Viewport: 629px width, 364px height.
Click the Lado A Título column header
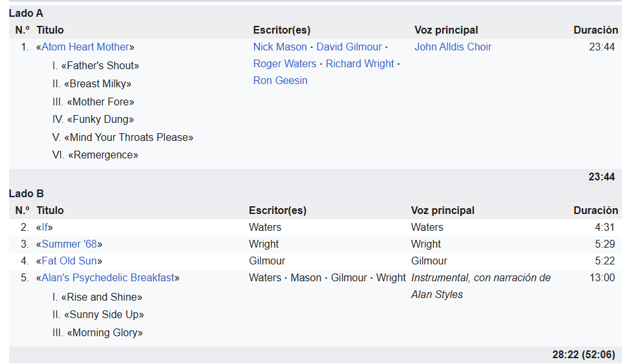pyautogui.click(x=50, y=30)
